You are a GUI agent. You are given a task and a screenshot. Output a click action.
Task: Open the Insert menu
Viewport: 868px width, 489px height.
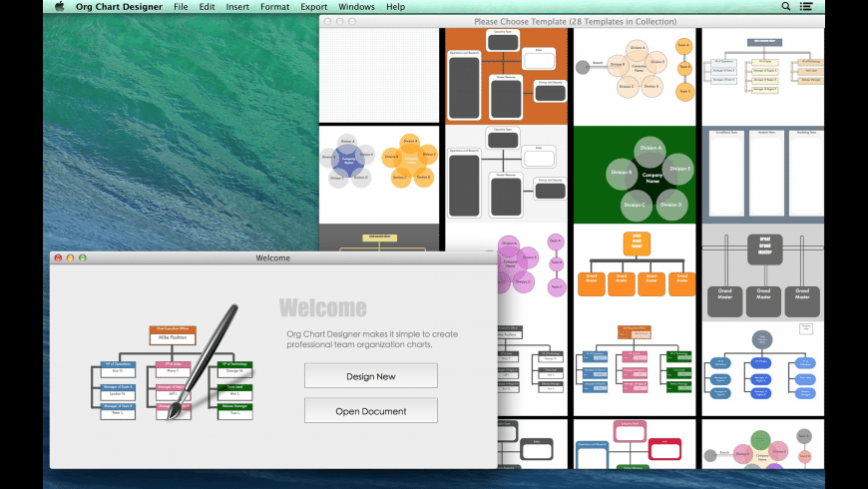coord(237,7)
